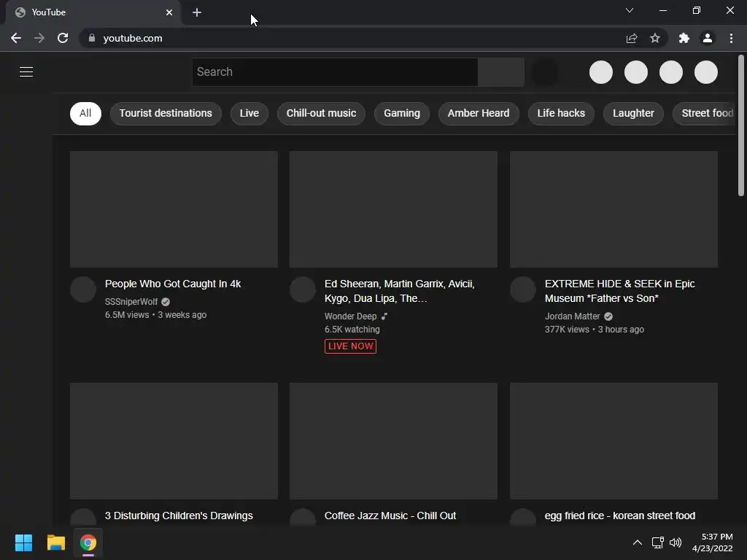Click the page vertical scrollbar thumb

click(x=741, y=125)
